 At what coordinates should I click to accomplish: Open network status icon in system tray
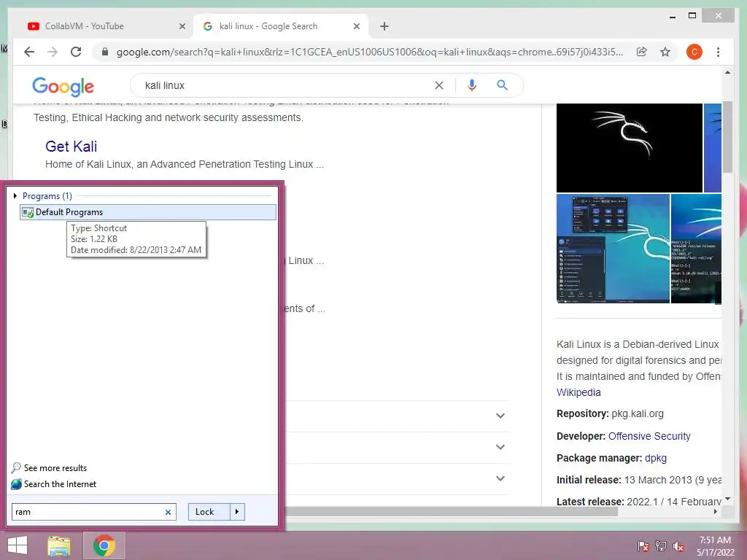point(661,546)
